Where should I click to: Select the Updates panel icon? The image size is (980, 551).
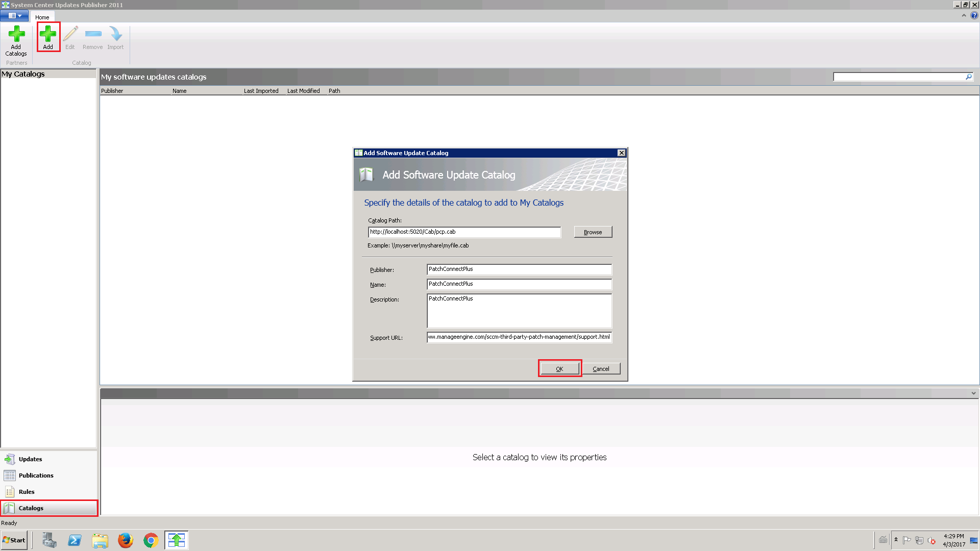point(9,459)
